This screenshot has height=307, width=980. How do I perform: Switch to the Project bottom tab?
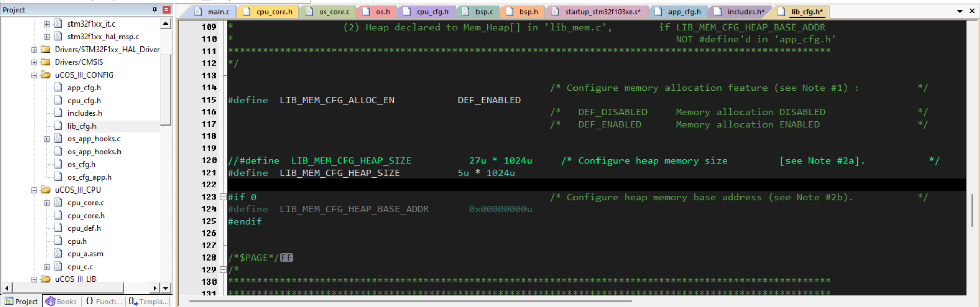tap(21, 301)
